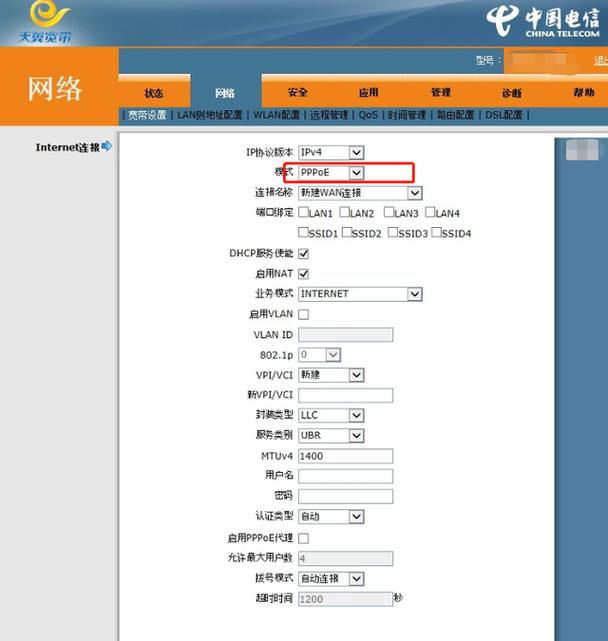Tick the SSID2 checkbox
608x641 pixels.
pyautogui.click(x=347, y=232)
